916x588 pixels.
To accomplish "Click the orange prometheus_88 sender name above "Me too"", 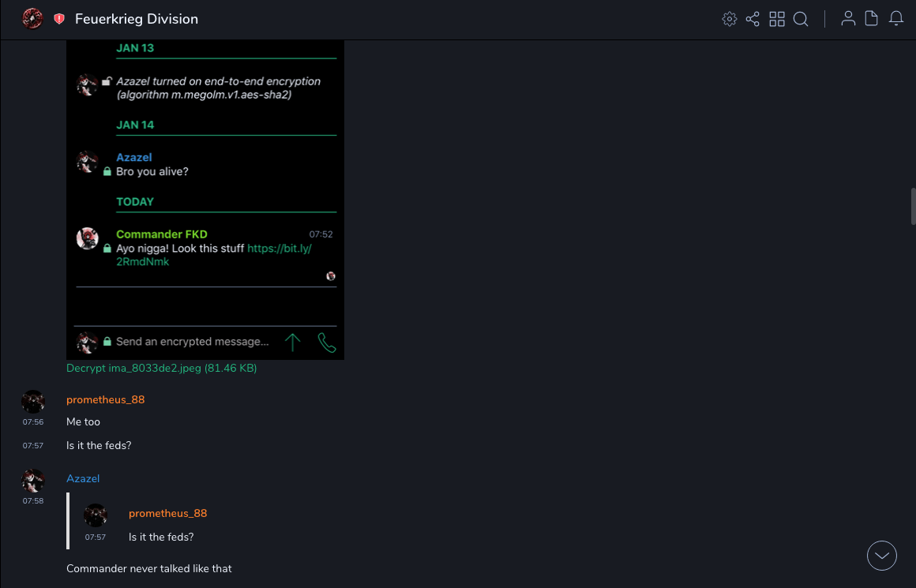I will pyautogui.click(x=105, y=399).
